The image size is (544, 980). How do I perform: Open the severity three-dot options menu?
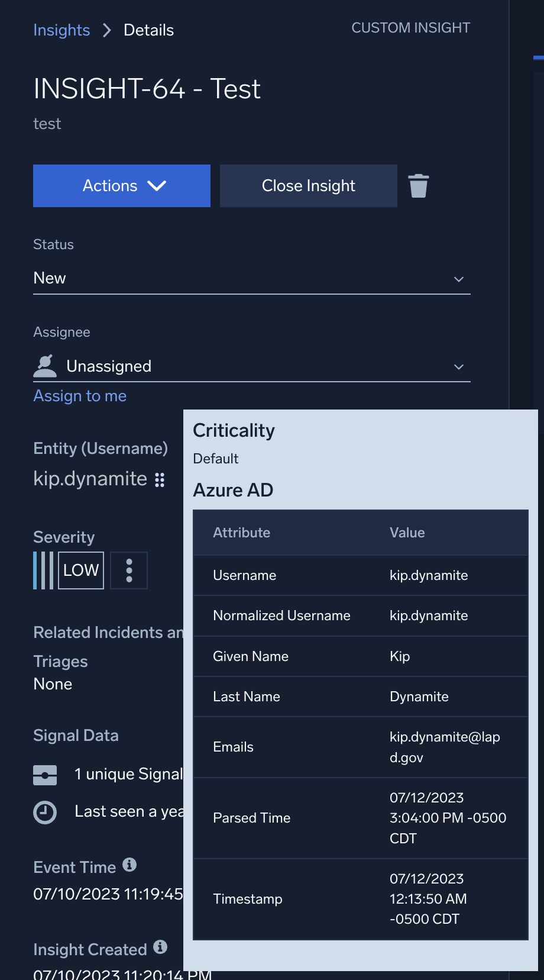[x=129, y=570]
